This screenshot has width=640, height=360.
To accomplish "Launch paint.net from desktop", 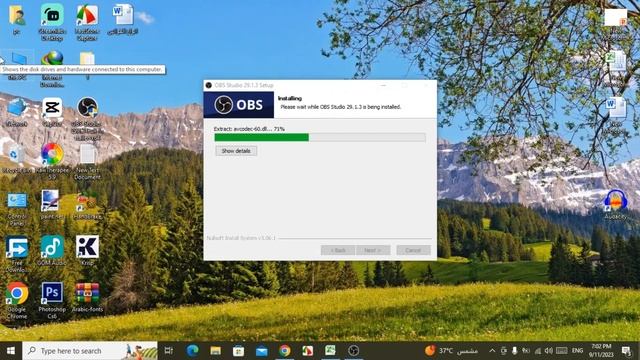I will [x=51, y=204].
